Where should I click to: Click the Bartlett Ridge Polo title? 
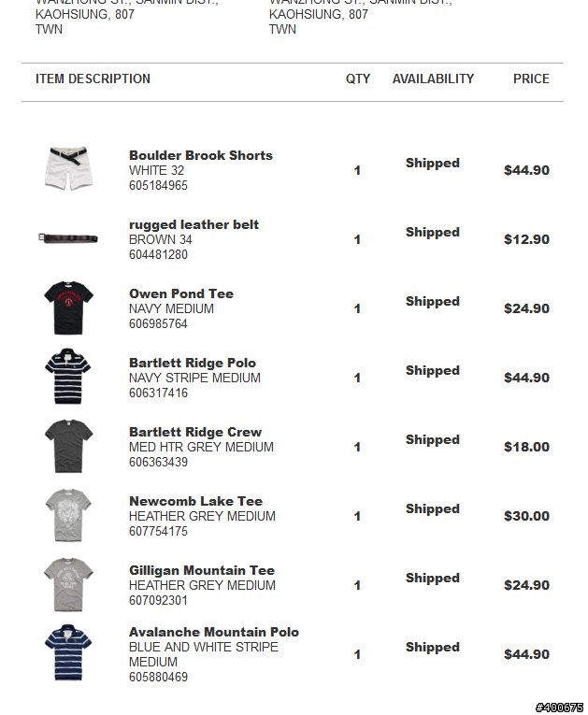[193, 363]
